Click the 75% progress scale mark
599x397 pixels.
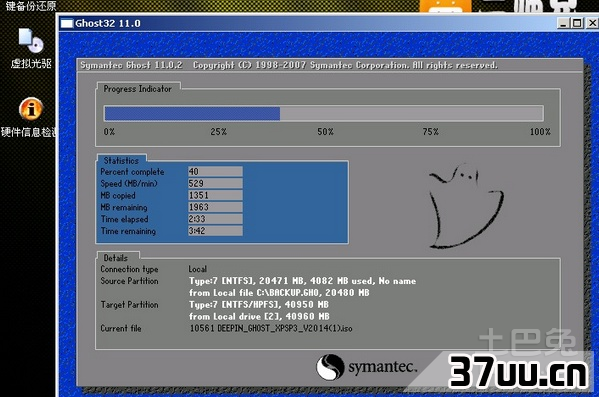point(431,132)
